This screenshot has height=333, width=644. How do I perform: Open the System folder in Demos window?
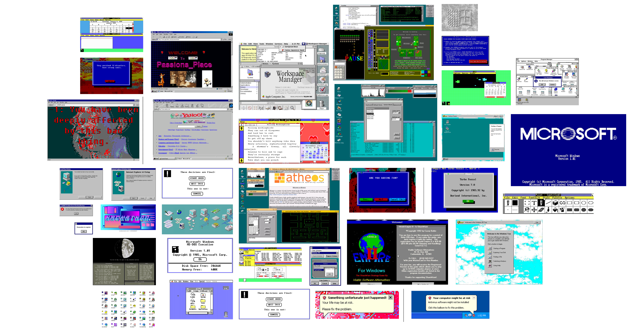tap(250, 74)
